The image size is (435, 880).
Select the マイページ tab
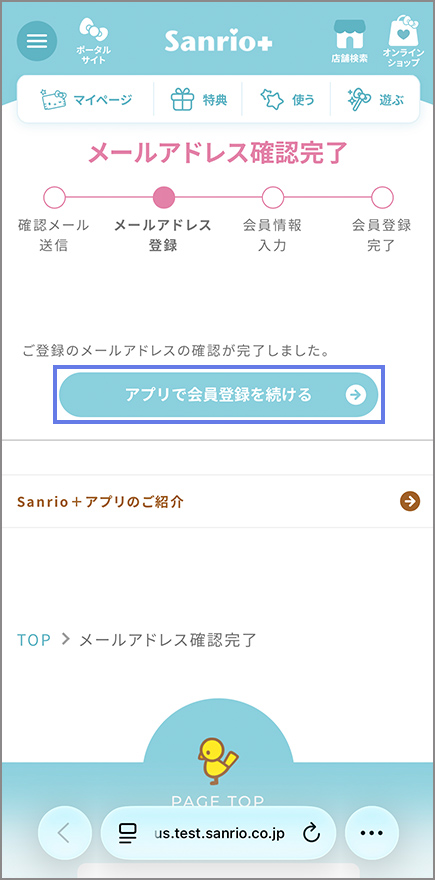tap(86, 100)
